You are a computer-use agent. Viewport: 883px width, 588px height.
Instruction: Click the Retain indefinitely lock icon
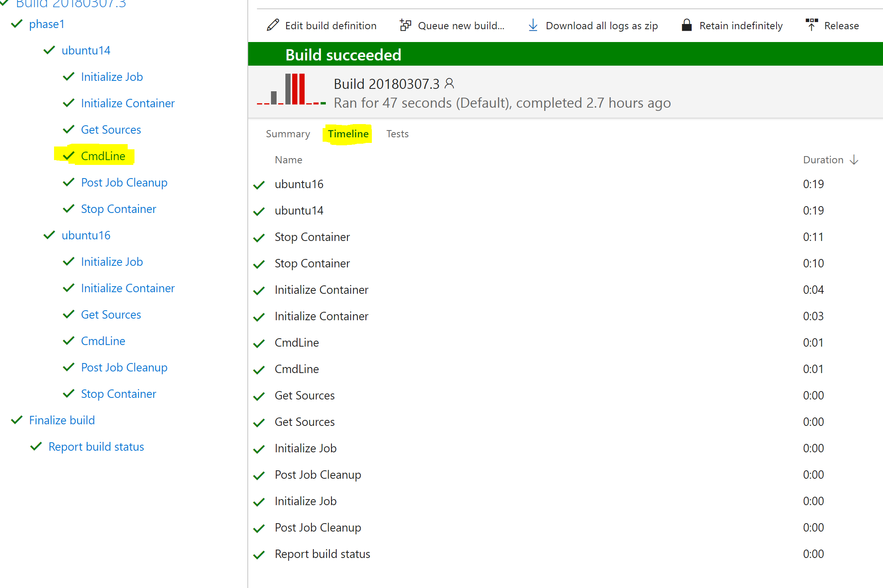point(687,25)
